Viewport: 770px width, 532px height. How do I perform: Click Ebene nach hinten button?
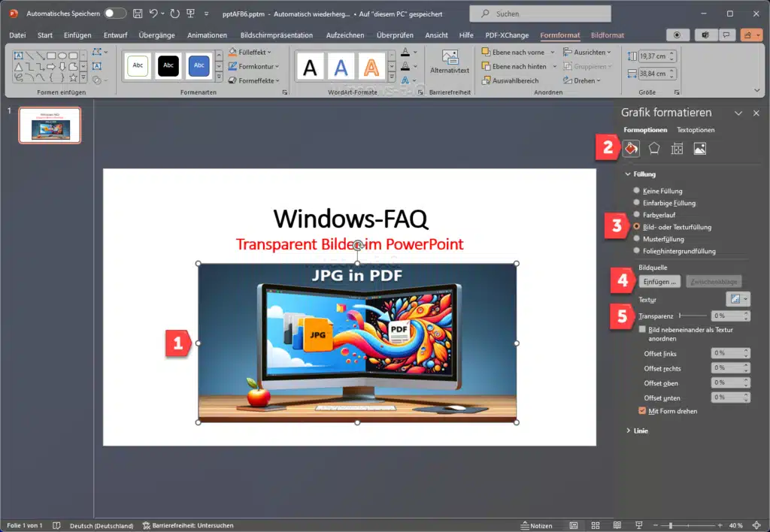tap(514, 66)
